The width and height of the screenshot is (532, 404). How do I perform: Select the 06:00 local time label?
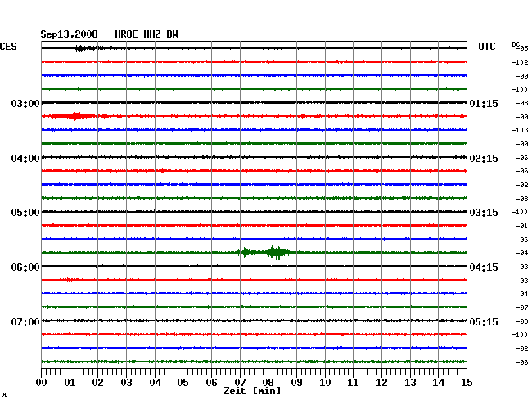[25, 267]
